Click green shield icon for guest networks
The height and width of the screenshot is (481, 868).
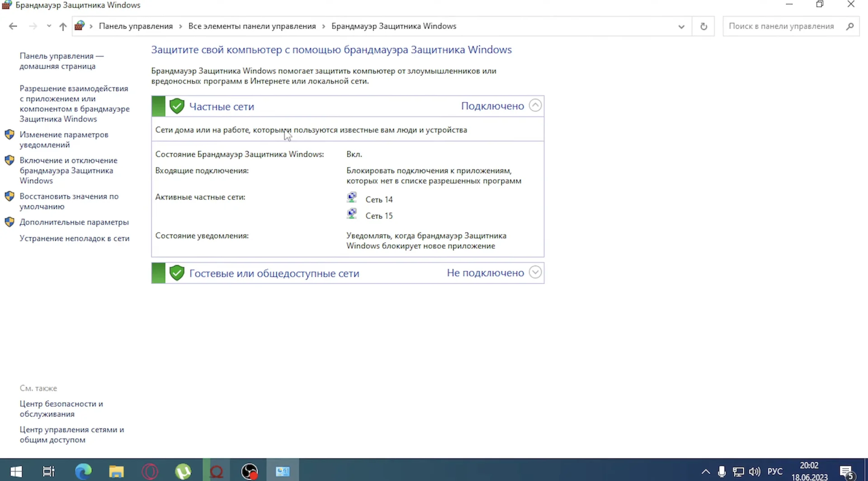pyautogui.click(x=177, y=273)
